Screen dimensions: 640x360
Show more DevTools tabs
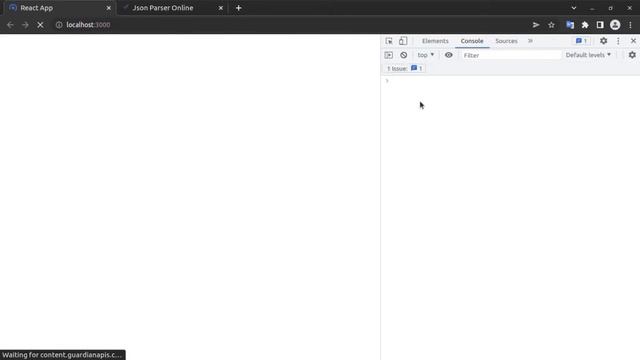(x=530, y=41)
